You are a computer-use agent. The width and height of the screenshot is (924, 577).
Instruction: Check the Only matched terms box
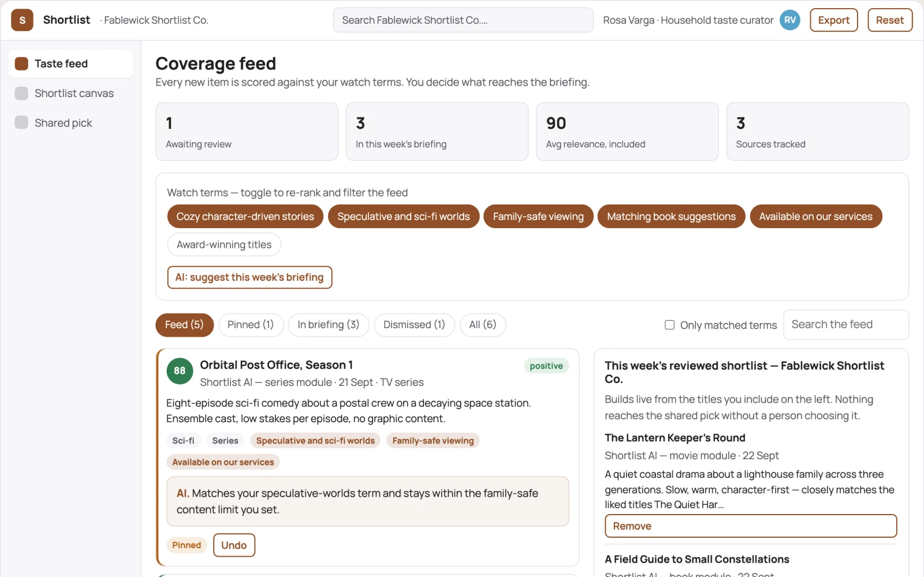670,325
